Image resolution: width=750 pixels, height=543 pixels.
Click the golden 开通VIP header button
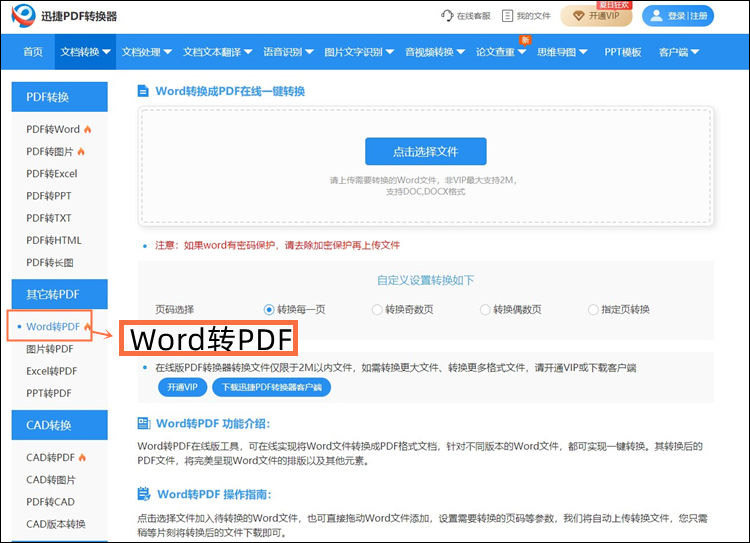pos(596,16)
